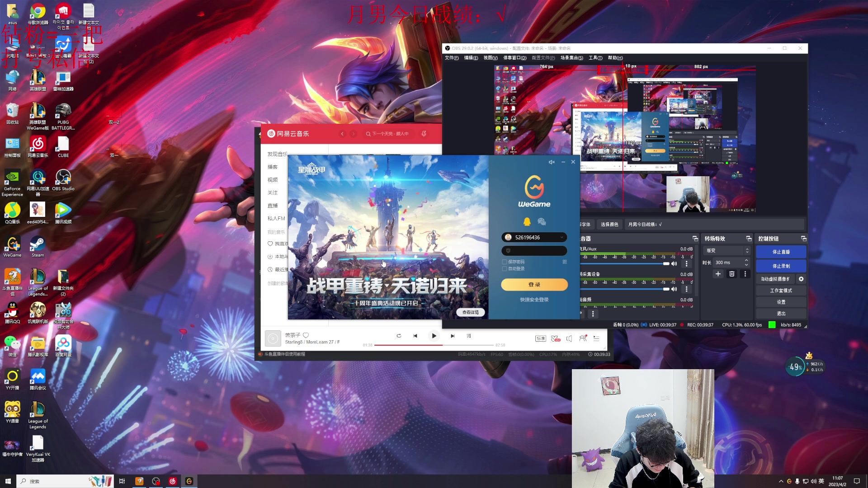Open sound effects icon in NetEase Music
The height and width of the screenshot is (488, 868).
556,338
